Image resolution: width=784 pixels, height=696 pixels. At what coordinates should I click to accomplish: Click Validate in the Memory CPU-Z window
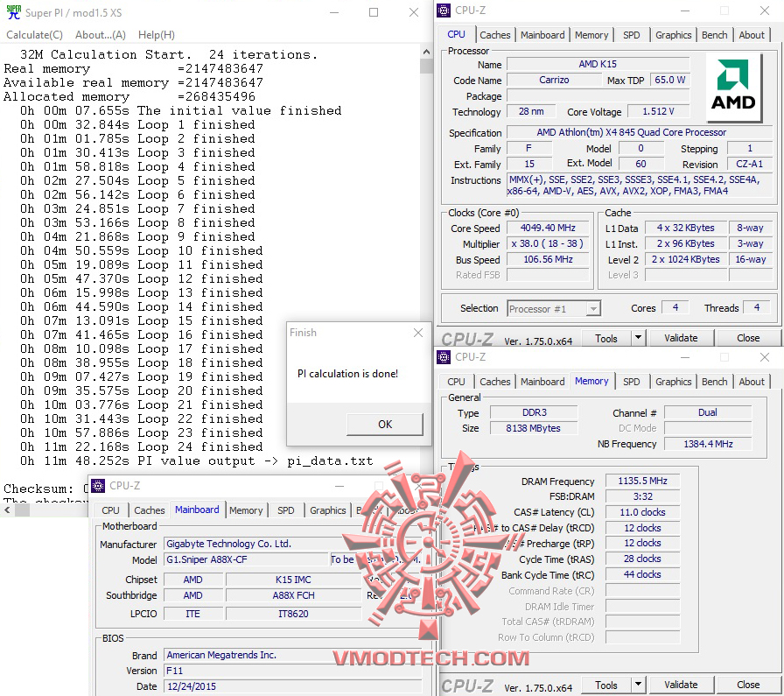(681, 685)
